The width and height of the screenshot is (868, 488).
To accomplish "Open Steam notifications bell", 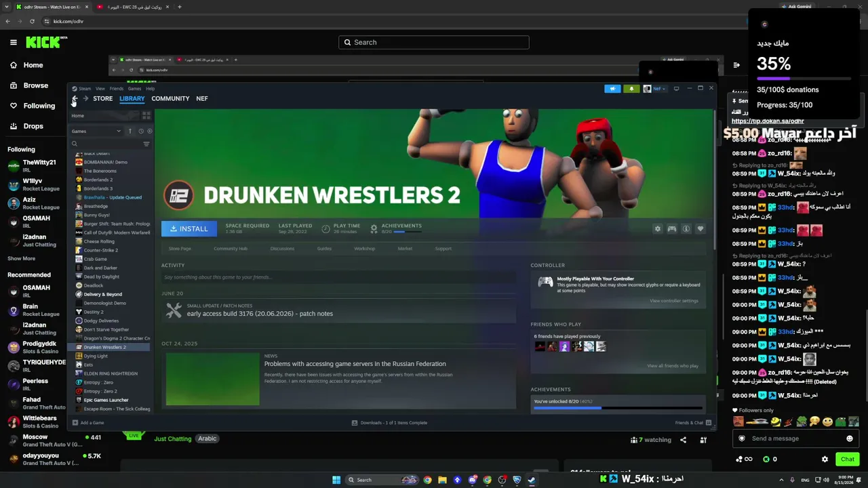I will coord(631,88).
